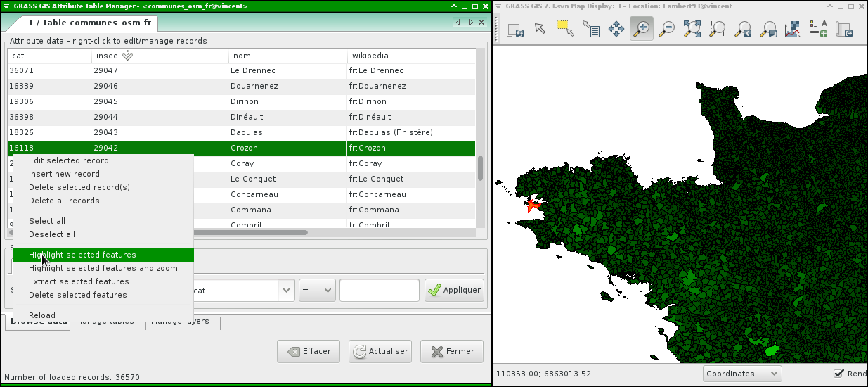Select the Le Drennec row

(x=242, y=70)
